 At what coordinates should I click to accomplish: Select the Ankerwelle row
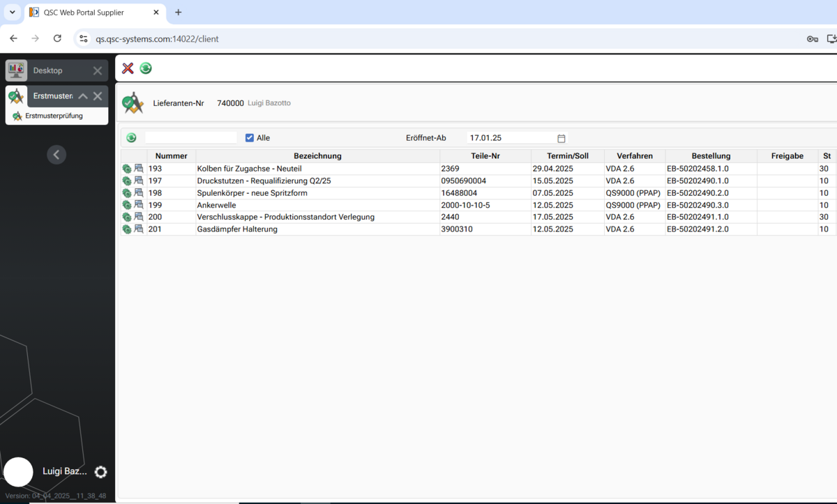[478, 205]
